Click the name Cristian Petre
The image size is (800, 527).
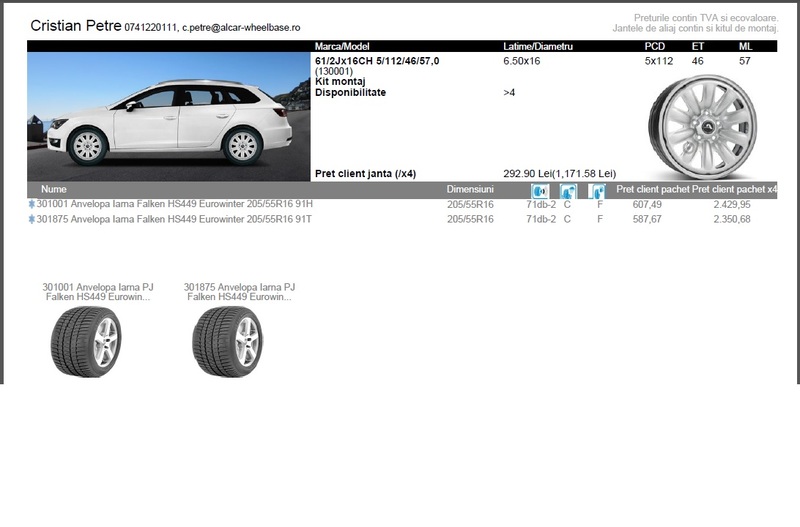click(76, 26)
